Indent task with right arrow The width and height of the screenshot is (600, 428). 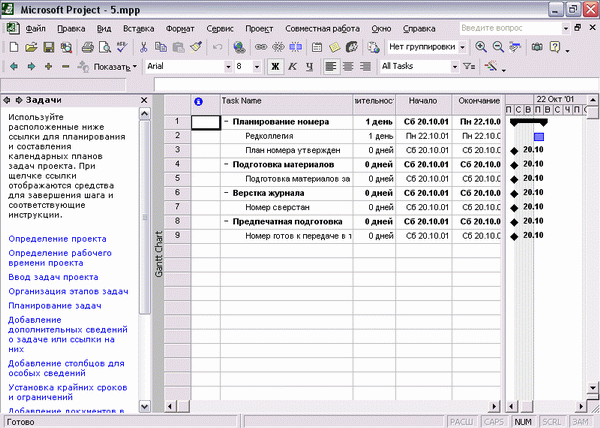click(31, 67)
